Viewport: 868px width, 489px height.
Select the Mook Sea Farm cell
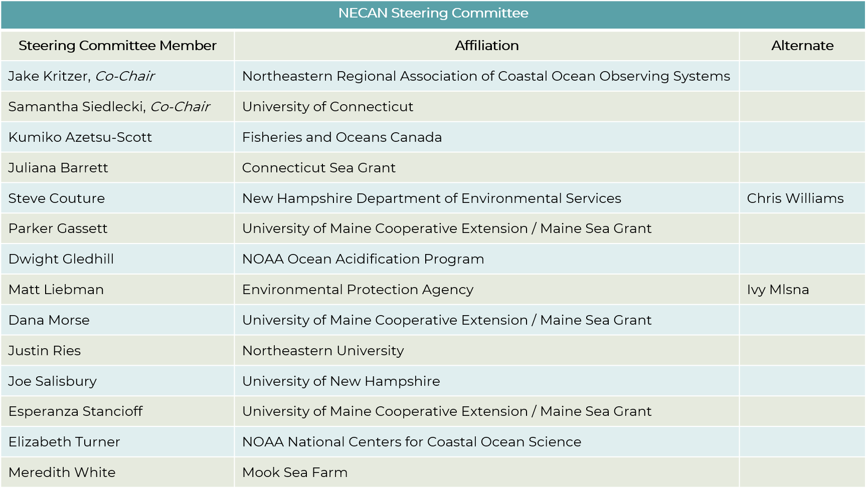[x=486, y=472]
